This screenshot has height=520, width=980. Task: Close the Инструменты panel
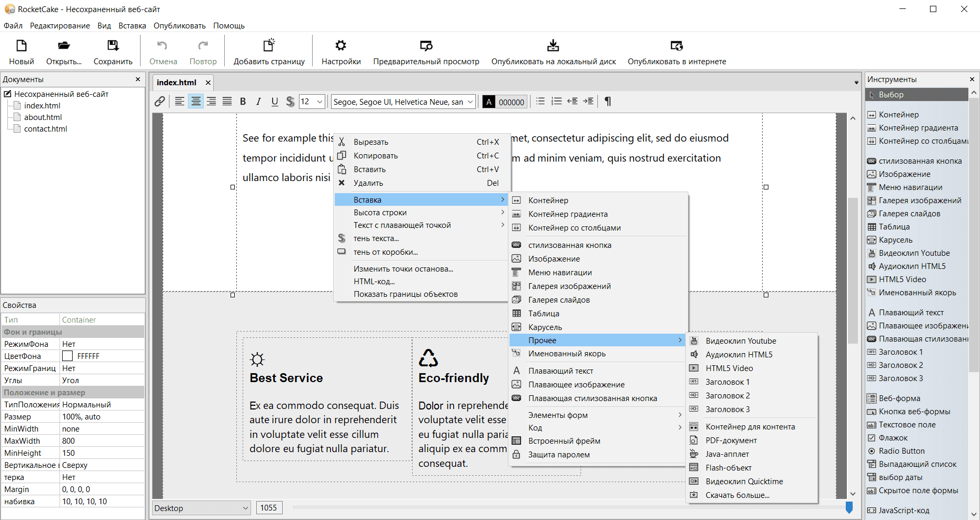click(x=972, y=79)
